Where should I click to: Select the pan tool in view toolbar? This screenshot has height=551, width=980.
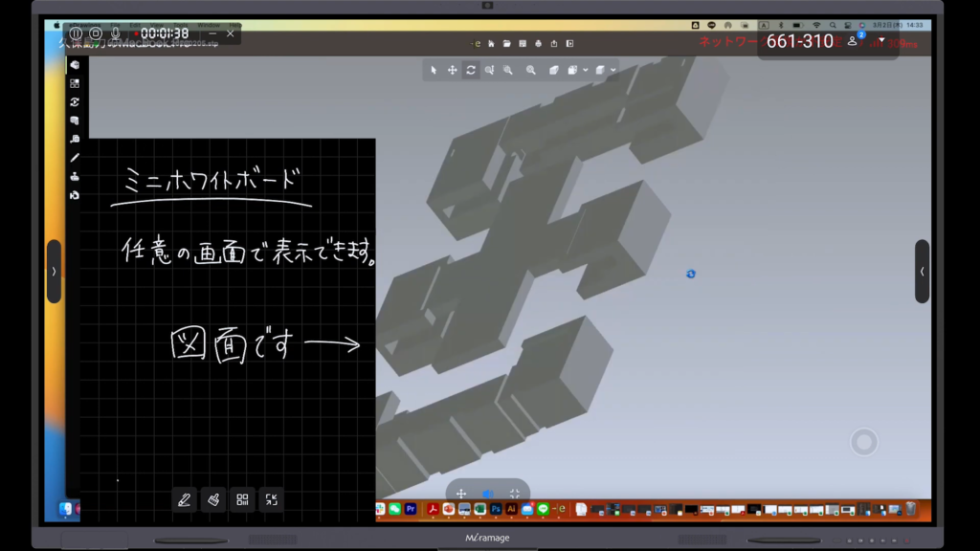(452, 70)
